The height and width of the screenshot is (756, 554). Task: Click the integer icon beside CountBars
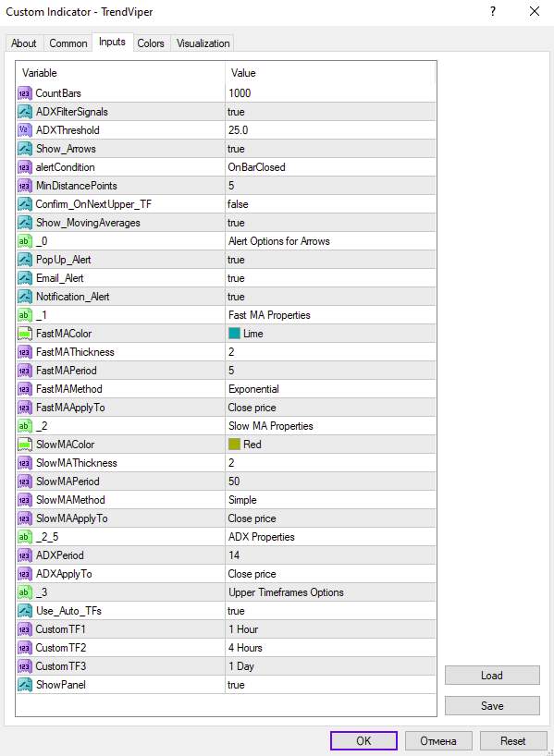tap(25, 93)
